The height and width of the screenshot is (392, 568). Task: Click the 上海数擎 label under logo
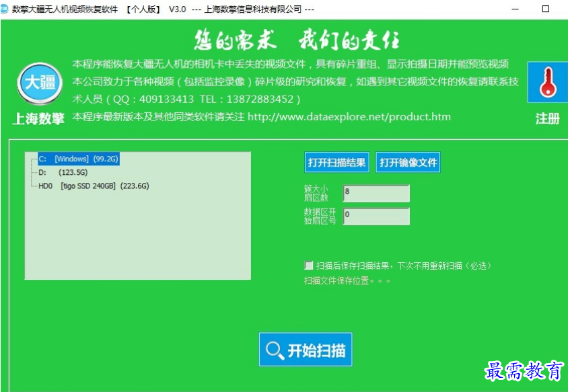point(38,118)
